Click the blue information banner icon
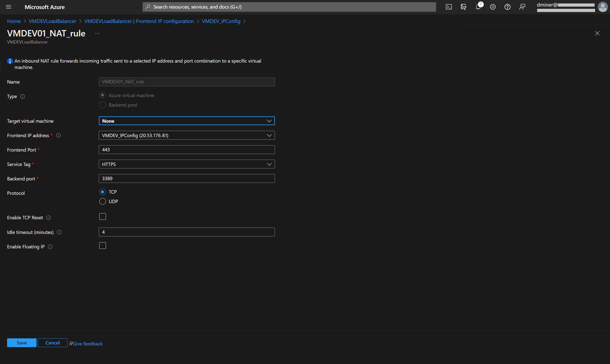 pos(10,61)
